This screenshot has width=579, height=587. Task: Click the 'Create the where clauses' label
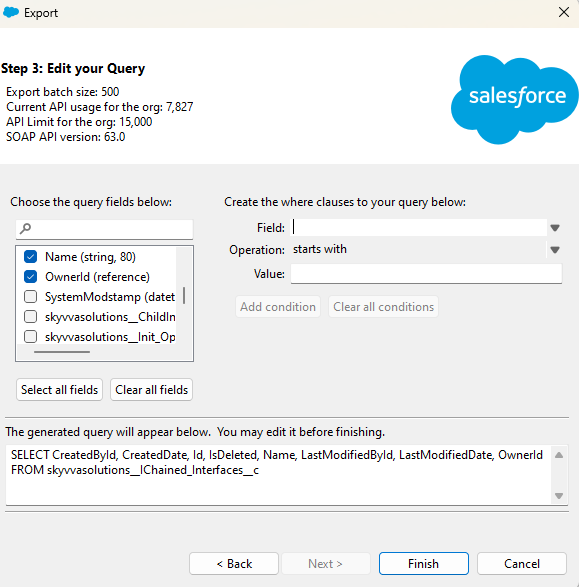pos(345,202)
